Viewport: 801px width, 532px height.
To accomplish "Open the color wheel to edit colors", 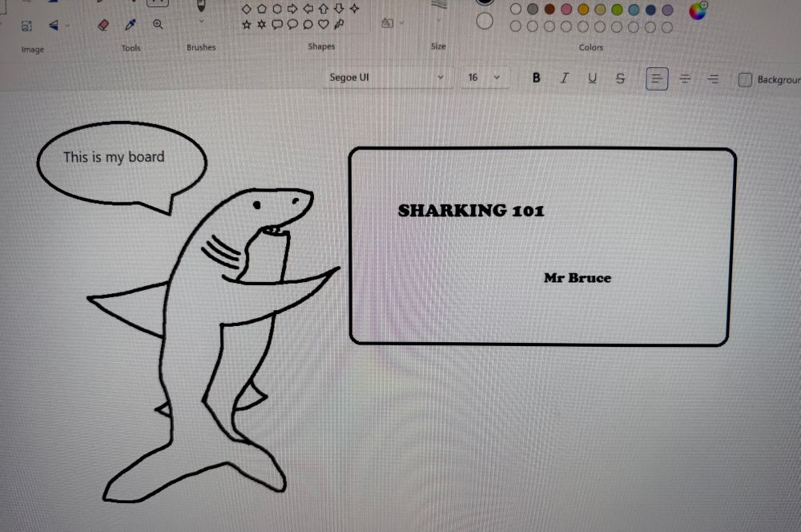I will click(698, 12).
